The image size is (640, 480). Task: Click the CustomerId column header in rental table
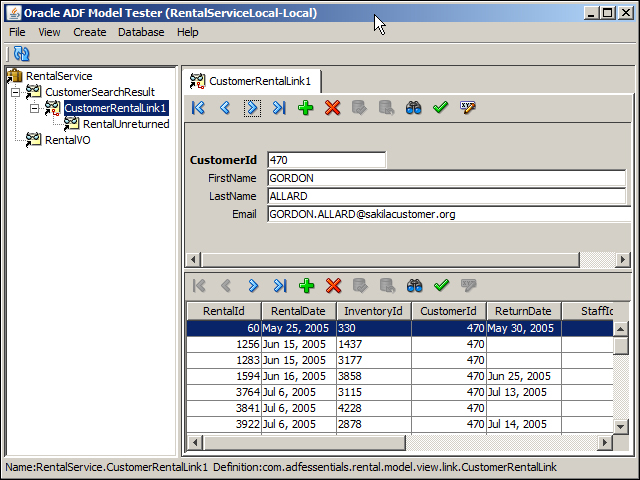click(449, 311)
